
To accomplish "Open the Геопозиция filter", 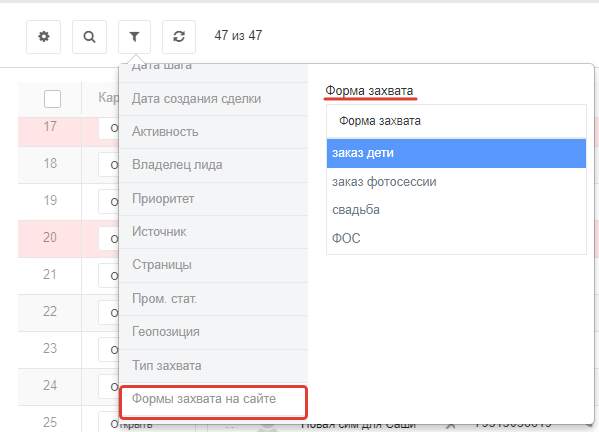I will pos(214,332).
